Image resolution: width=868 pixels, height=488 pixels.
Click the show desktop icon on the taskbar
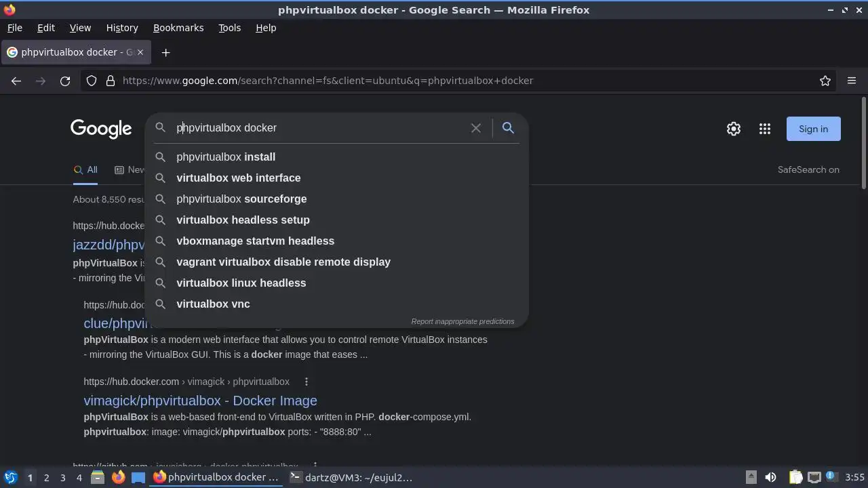coord(138,477)
